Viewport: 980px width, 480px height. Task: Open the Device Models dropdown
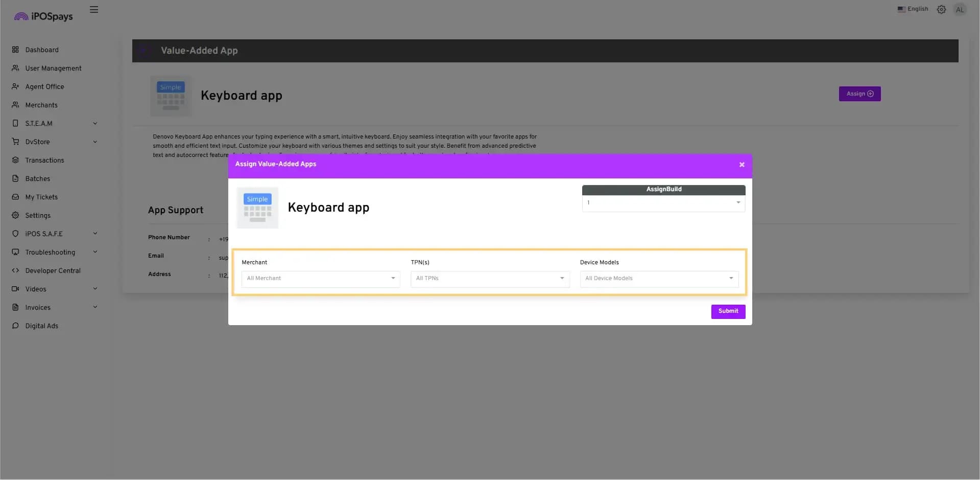pos(659,279)
